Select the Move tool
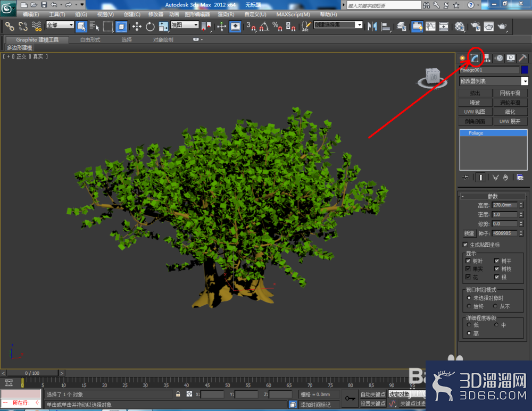Viewport: 532px width, 411px height. click(x=137, y=26)
